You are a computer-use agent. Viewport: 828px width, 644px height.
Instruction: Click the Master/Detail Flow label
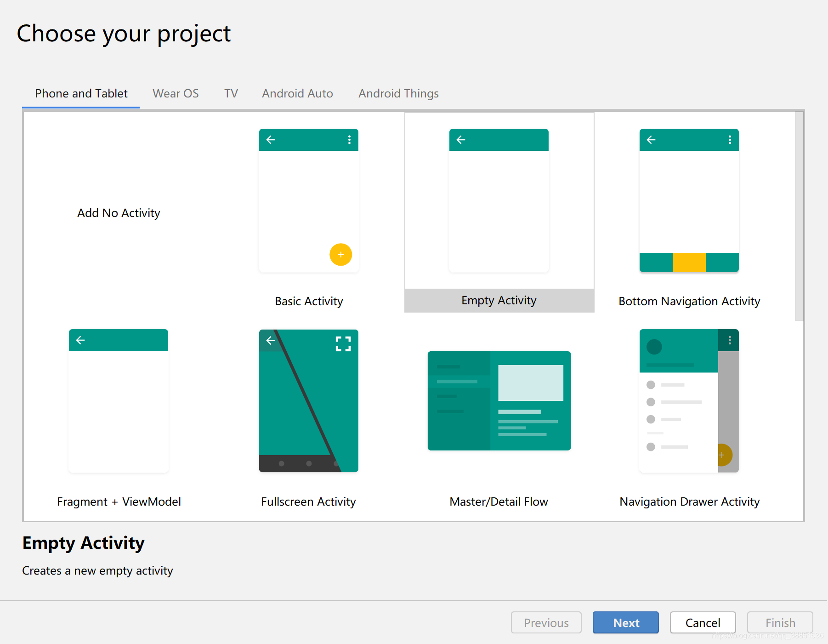(499, 502)
